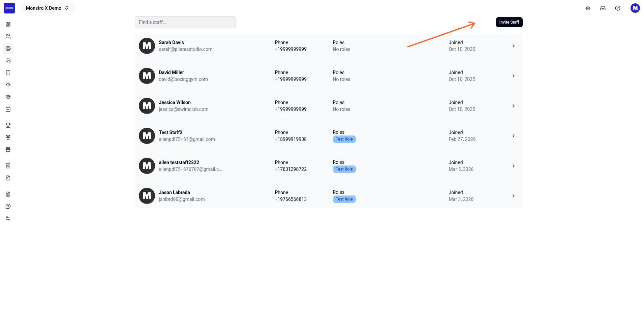Open the settings sliders icon in sidebar
Viewport: 644px width, 333px height.
pyautogui.click(x=8, y=218)
